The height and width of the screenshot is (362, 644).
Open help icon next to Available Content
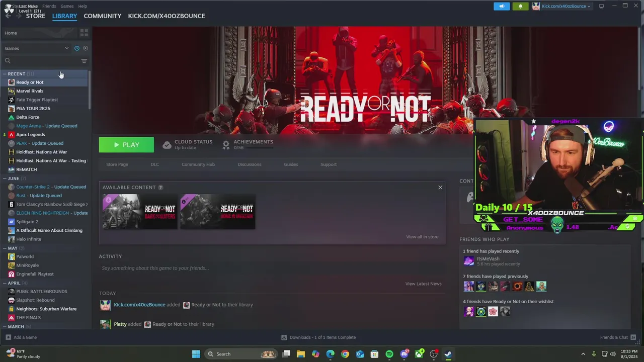tap(160, 188)
